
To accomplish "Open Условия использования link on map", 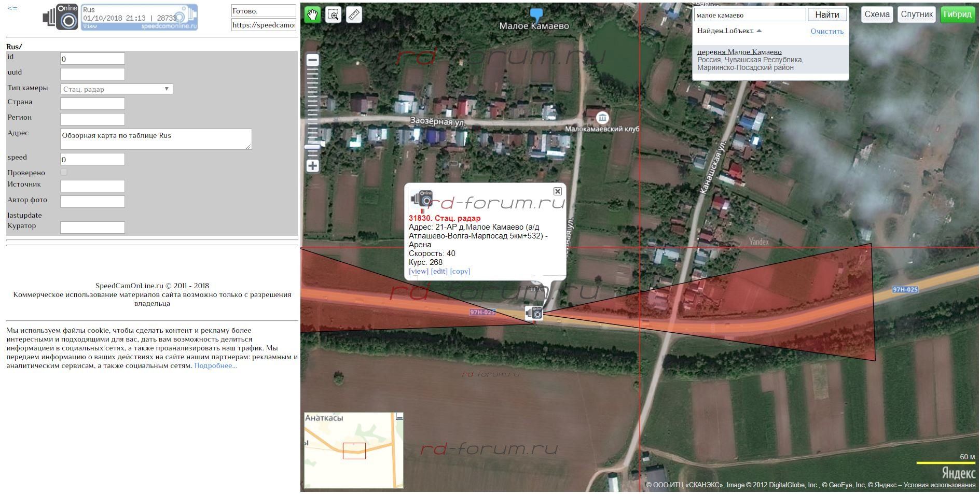I will click(939, 485).
